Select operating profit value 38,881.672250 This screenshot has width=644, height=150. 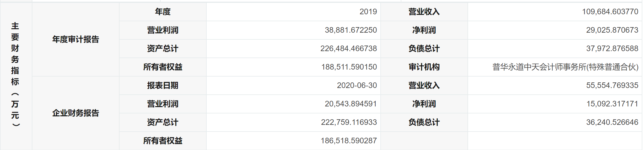(351, 30)
